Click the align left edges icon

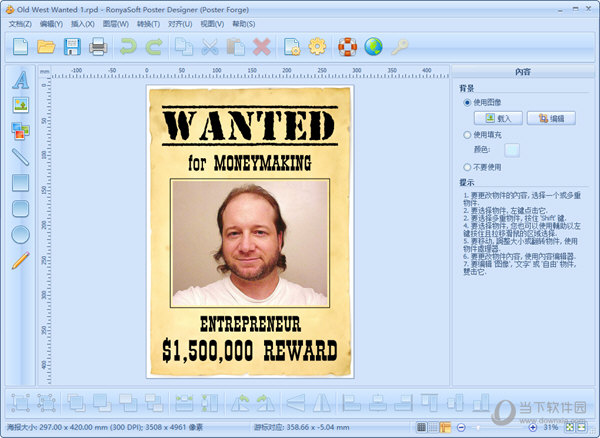click(351, 403)
